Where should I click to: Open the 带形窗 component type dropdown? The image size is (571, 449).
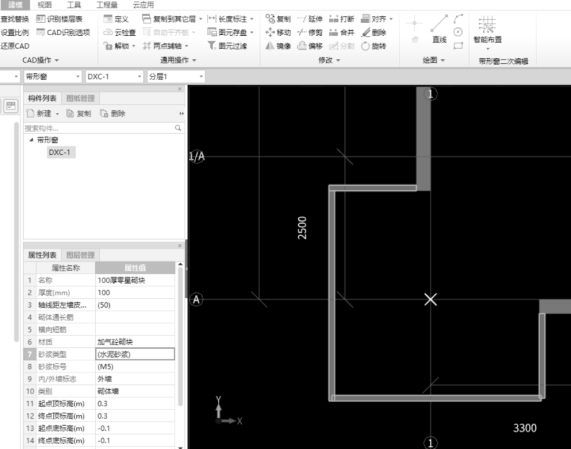pyautogui.click(x=78, y=76)
